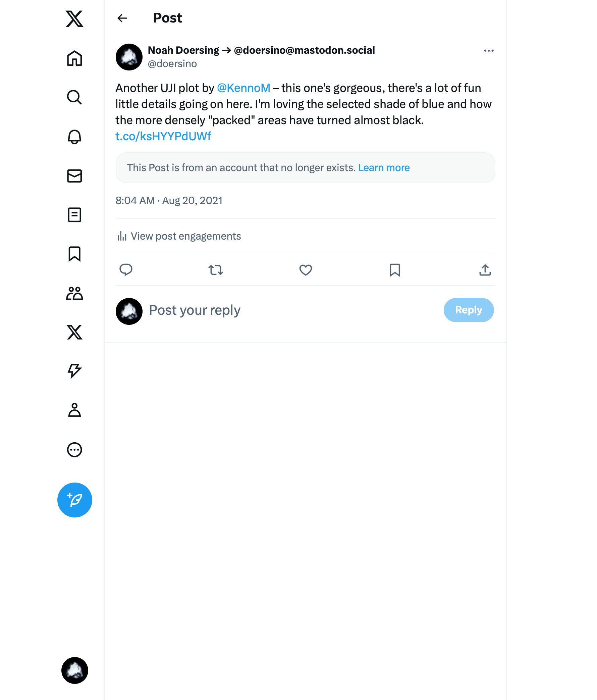The image size is (597, 700).
Task: Bookmark this post from the action bar
Action: tap(395, 270)
